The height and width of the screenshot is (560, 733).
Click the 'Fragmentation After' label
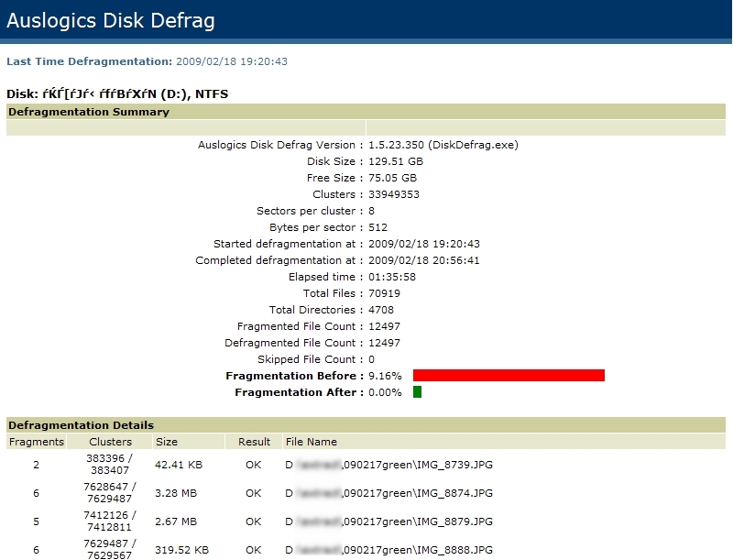tap(300, 392)
